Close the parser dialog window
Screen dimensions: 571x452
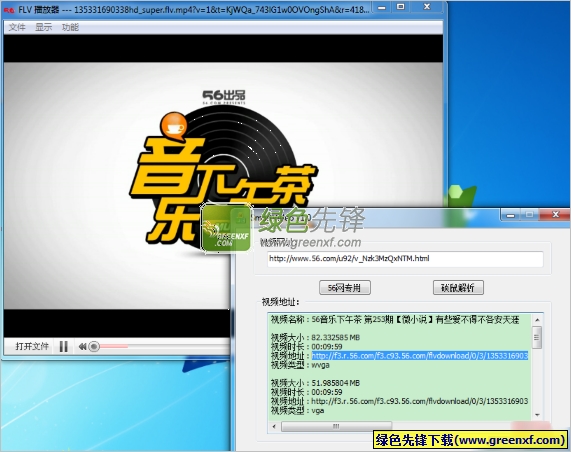coord(555,215)
